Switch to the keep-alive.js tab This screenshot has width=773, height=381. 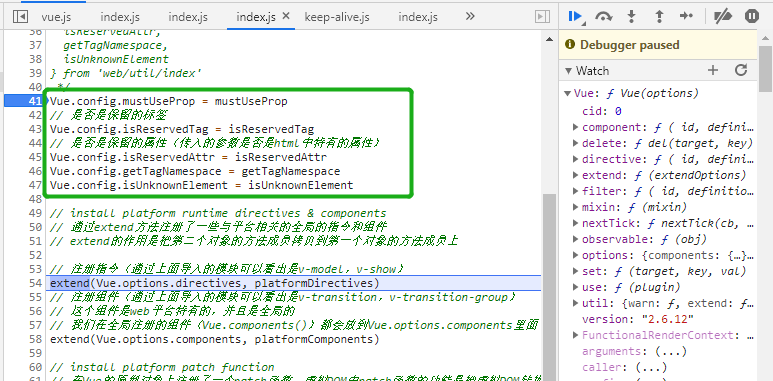[337, 17]
